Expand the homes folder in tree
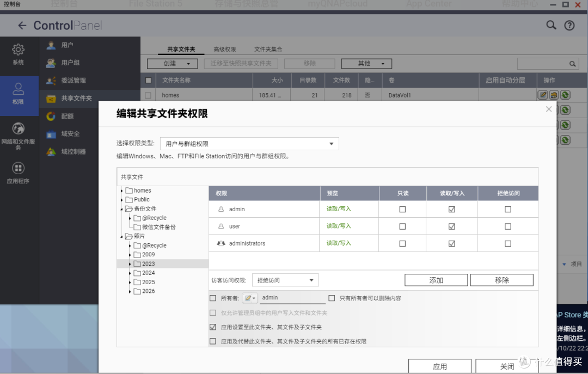 tap(121, 191)
